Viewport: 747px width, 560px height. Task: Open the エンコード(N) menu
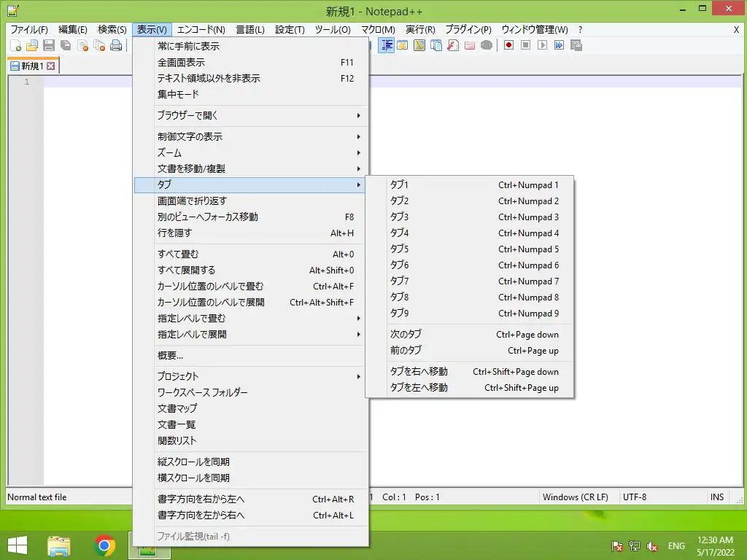[201, 29]
